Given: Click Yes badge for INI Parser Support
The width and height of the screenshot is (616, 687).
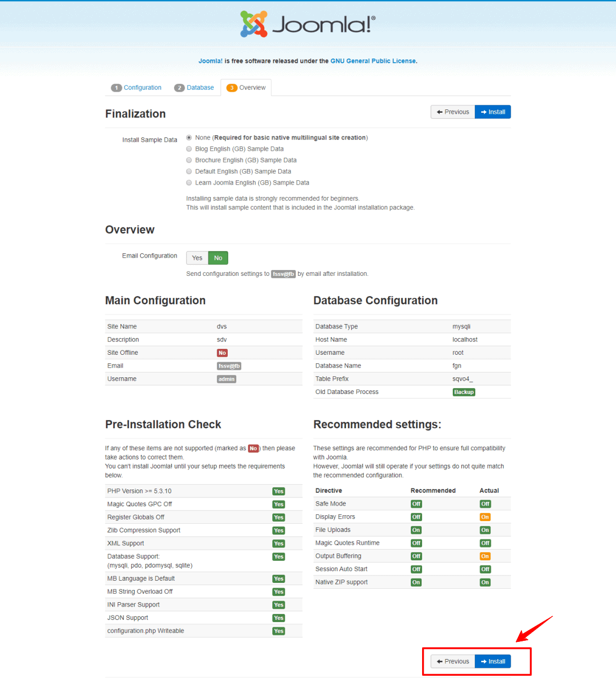Looking at the screenshot, I should tap(279, 605).
